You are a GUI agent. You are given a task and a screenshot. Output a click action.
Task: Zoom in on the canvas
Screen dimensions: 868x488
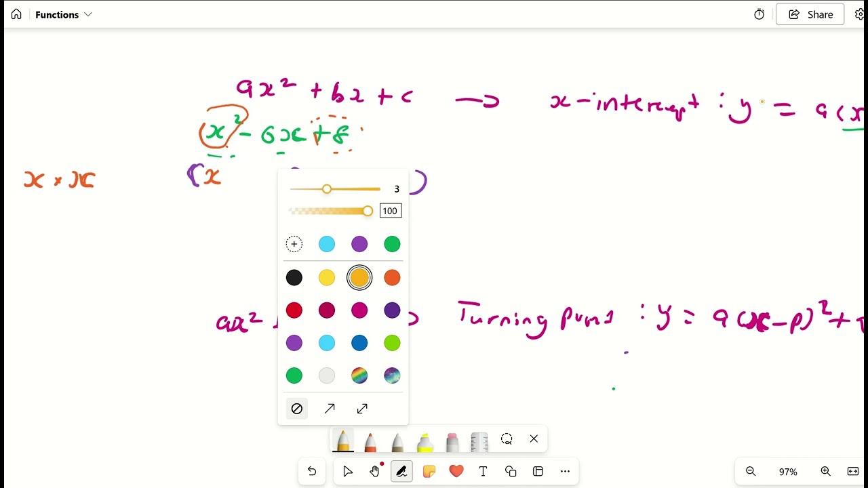click(x=825, y=471)
